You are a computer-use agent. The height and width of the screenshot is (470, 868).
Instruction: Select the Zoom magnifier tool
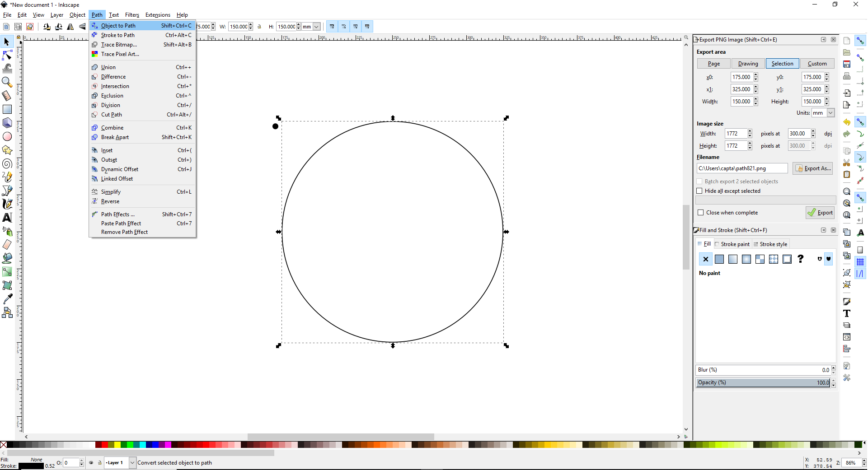click(x=7, y=82)
